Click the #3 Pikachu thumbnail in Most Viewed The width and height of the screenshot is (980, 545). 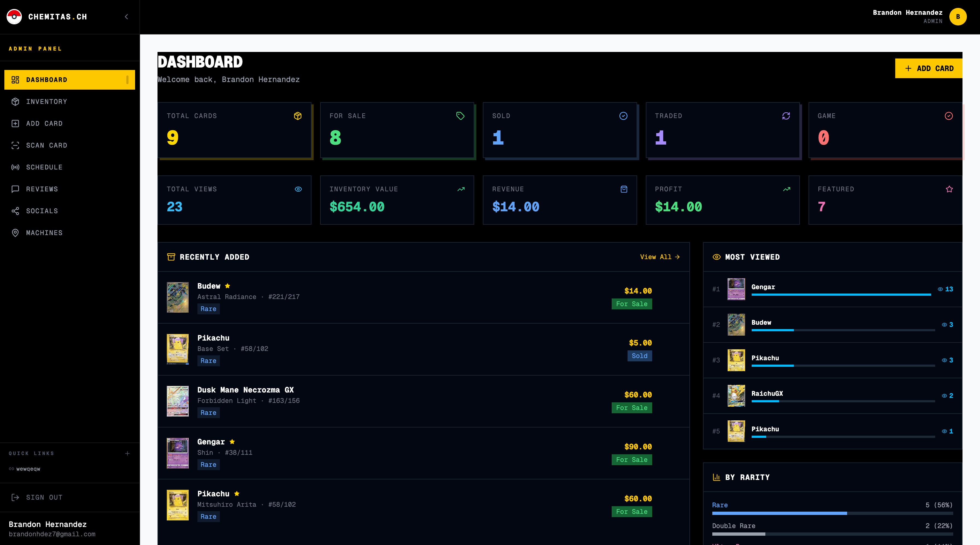coord(736,360)
